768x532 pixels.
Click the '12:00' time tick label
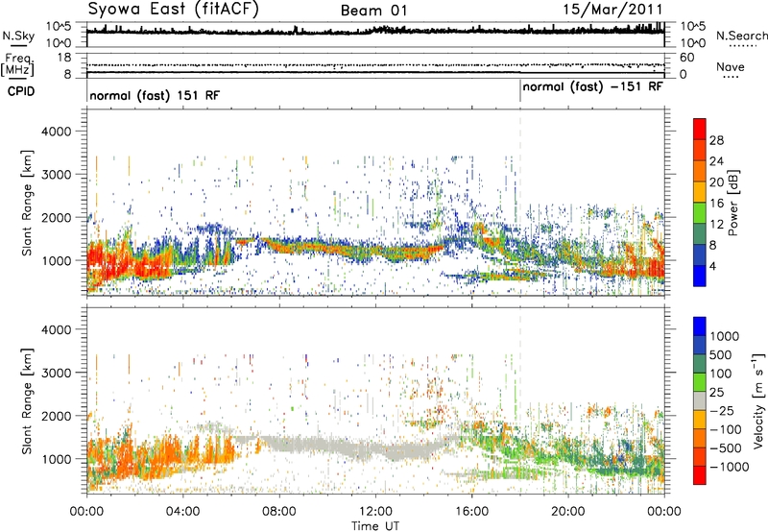(375, 512)
